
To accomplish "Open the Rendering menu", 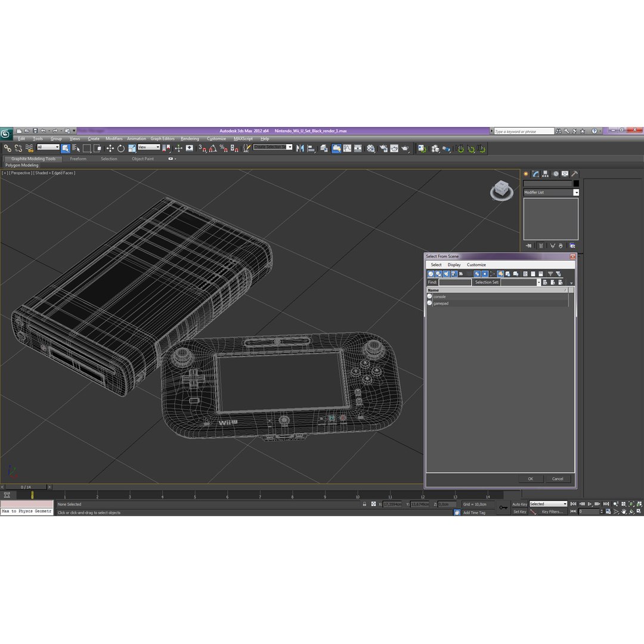I will [190, 139].
